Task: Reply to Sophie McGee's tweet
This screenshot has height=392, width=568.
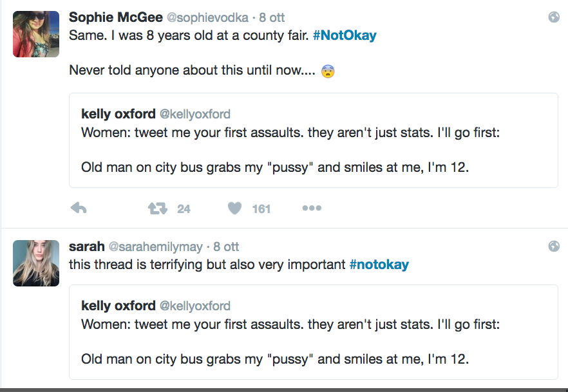Action: point(79,209)
